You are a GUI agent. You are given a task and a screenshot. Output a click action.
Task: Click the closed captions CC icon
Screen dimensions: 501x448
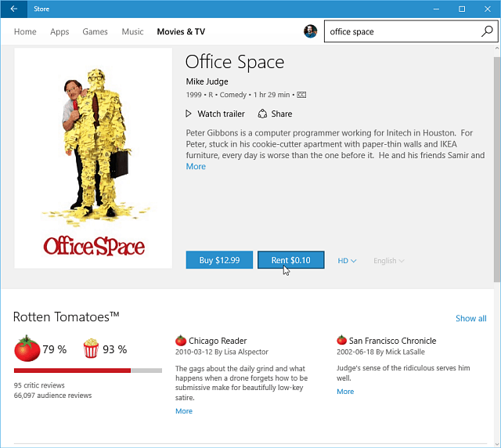tap(301, 95)
